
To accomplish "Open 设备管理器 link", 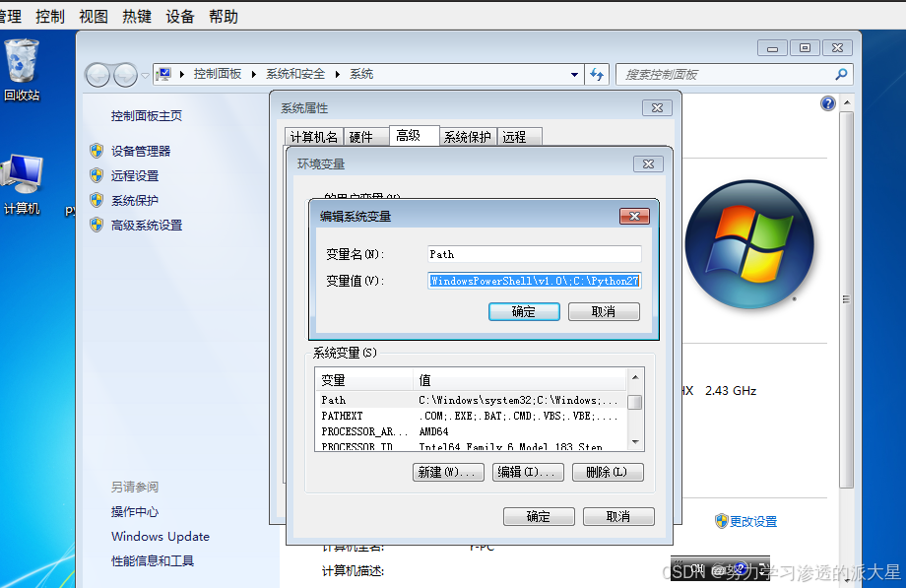I will tap(141, 151).
